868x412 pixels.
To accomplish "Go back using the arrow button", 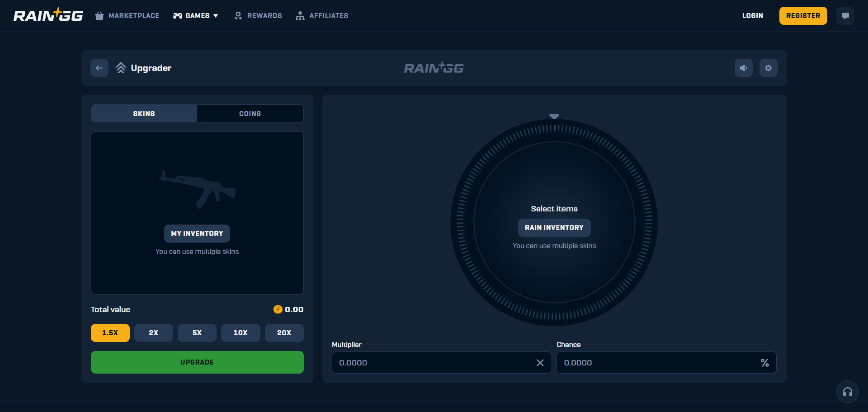I will point(99,68).
